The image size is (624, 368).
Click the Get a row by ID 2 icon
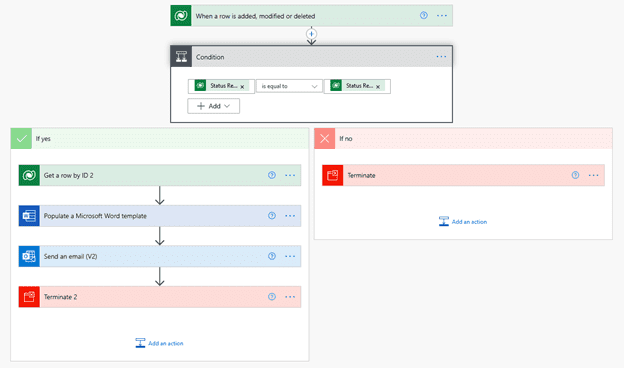coord(29,175)
